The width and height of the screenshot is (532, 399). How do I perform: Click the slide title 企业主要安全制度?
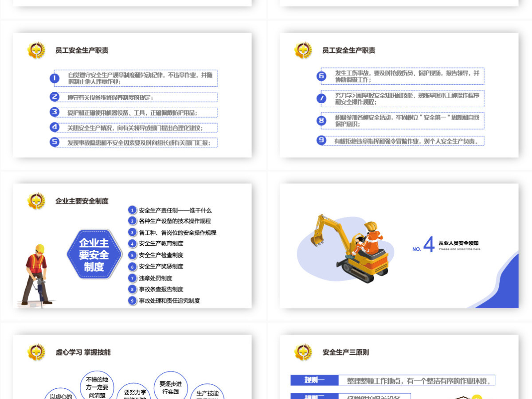(82, 201)
